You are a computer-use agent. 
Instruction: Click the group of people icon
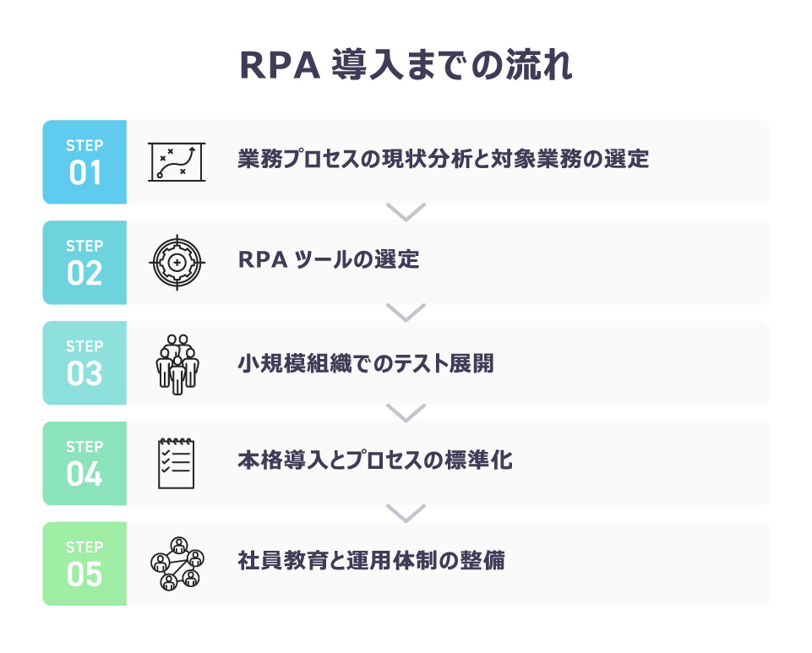[x=177, y=364]
